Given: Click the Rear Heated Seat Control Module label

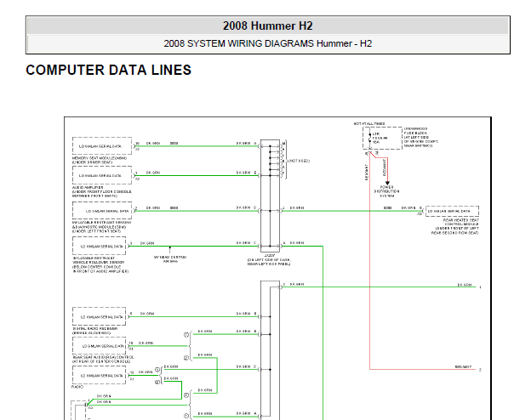Looking at the screenshot, I should click(454, 227).
